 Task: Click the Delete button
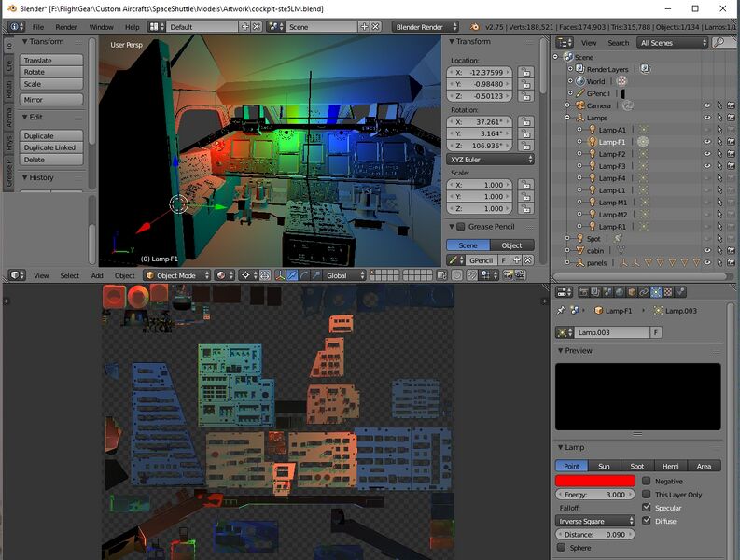[51, 160]
